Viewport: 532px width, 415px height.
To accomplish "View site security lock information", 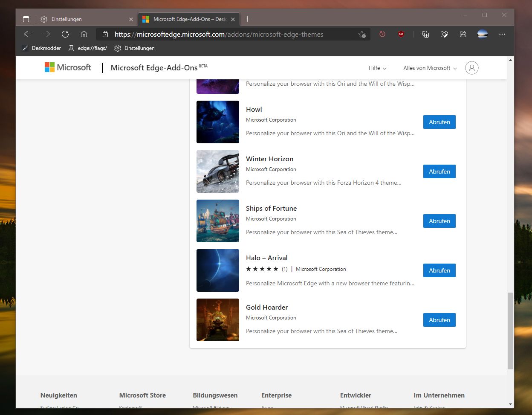I will tap(105, 34).
